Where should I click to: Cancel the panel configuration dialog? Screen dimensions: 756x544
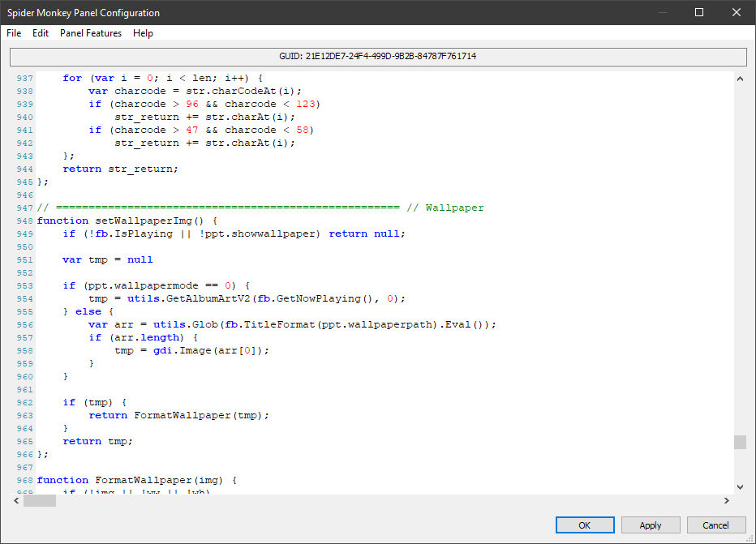click(716, 525)
